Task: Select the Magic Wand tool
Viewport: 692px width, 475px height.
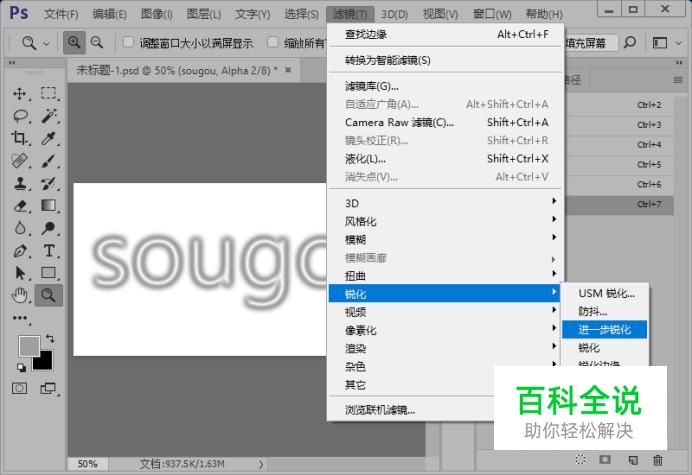Action: pyautogui.click(x=49, y=116)
